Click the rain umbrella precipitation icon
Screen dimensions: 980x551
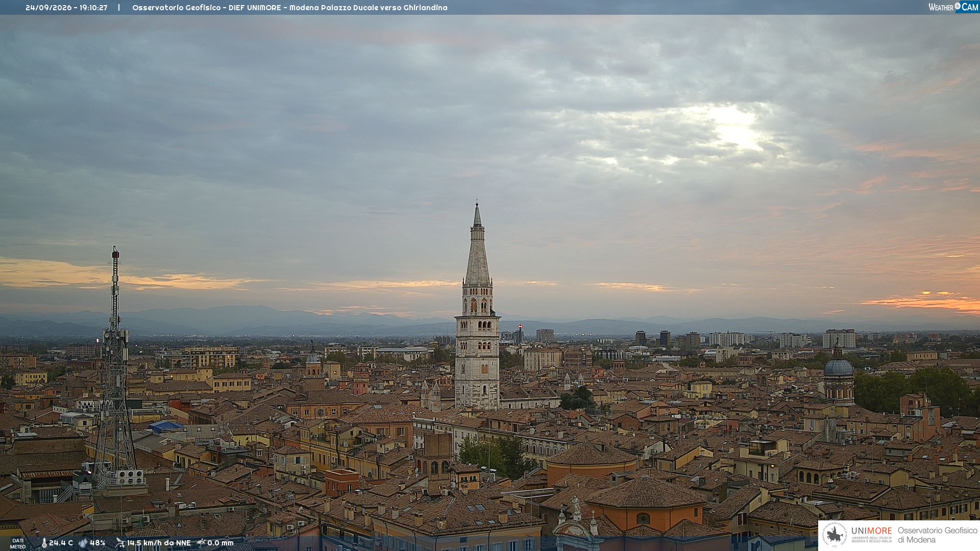[201, 543]
